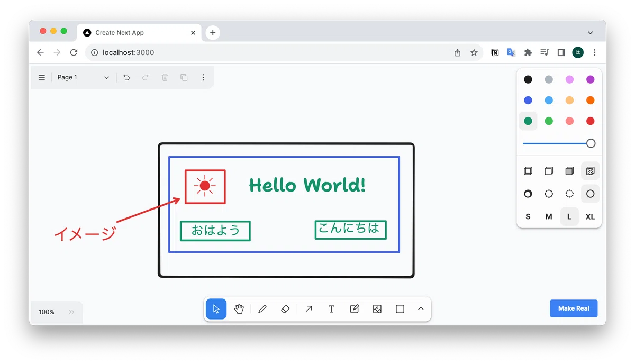Screen dimensions: 635x364
Task: Click the Duplicate icon
Action: point(184,77)
